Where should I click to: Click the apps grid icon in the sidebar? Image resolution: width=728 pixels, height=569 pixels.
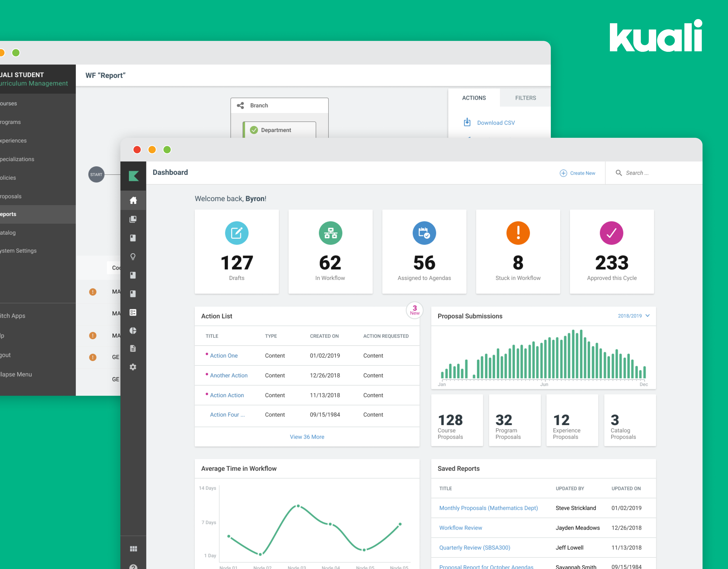click(133, 549)
